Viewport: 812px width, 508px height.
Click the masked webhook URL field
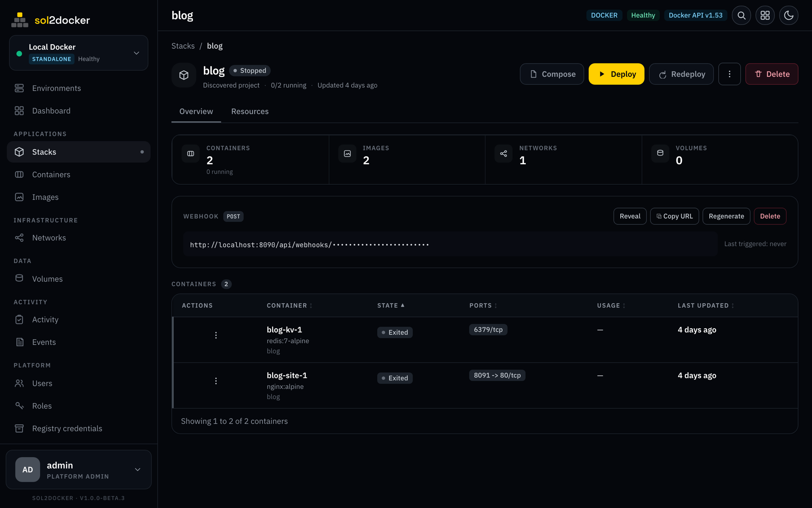click(450, 244)
